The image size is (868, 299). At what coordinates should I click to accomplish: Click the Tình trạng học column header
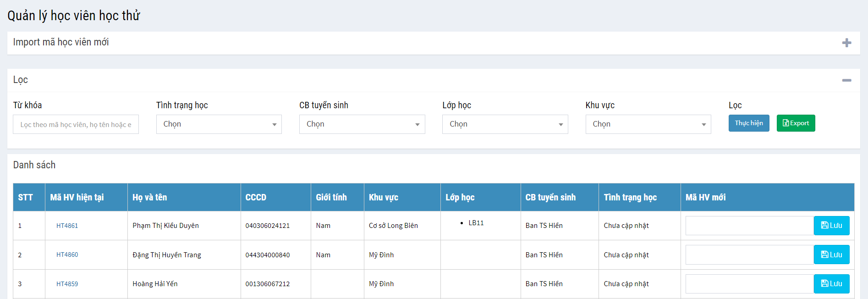coord(630,197)
